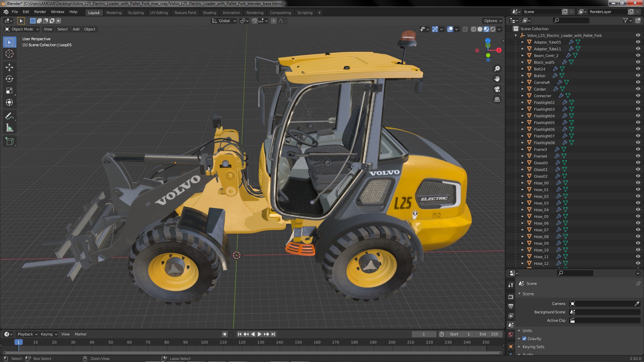
Task: Click the auto keying record button
Action: click(x=225, y=334)
